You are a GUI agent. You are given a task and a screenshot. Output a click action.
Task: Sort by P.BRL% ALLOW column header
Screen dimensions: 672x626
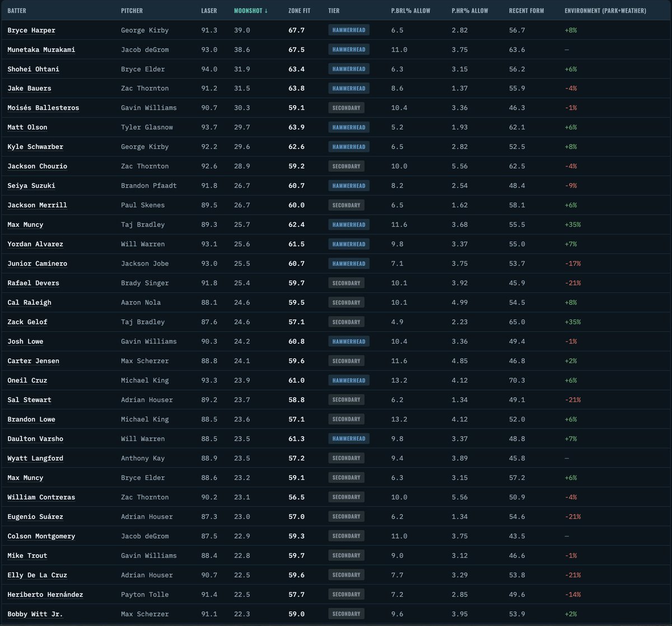[x=410, y=11]
